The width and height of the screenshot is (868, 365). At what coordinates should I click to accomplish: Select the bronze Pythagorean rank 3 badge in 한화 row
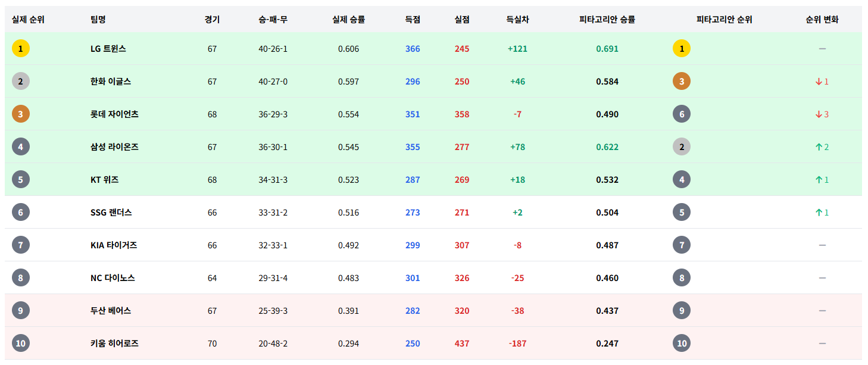(x=682, y=82)
